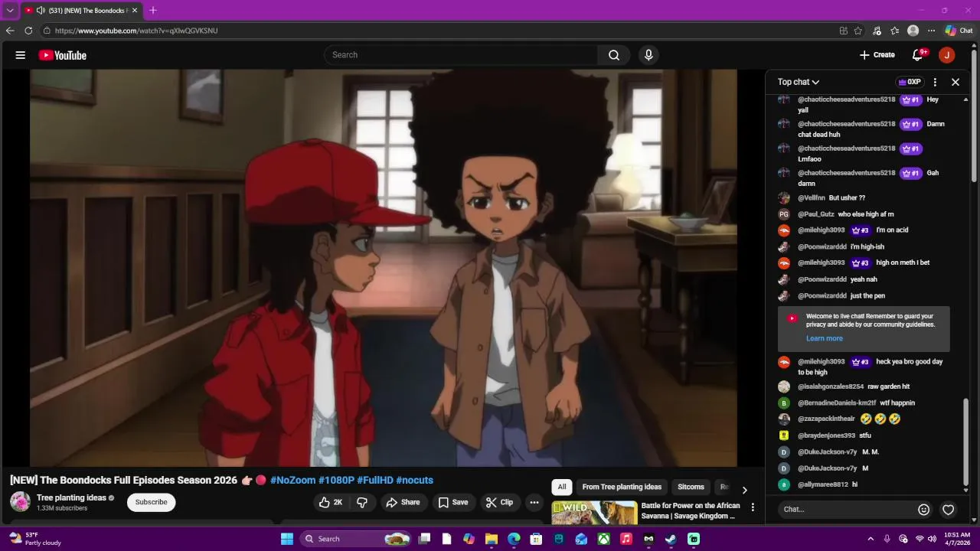This screenshot has height=551, width=980.
Task: Open @milehigh3093 name on acid message
Action: click(x=822, y=230)
